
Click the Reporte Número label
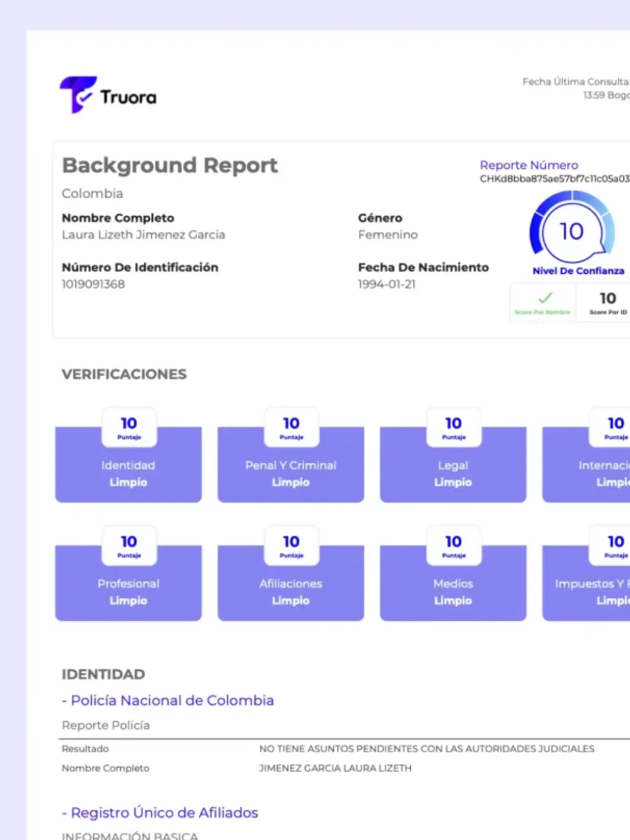click(529, 165)
